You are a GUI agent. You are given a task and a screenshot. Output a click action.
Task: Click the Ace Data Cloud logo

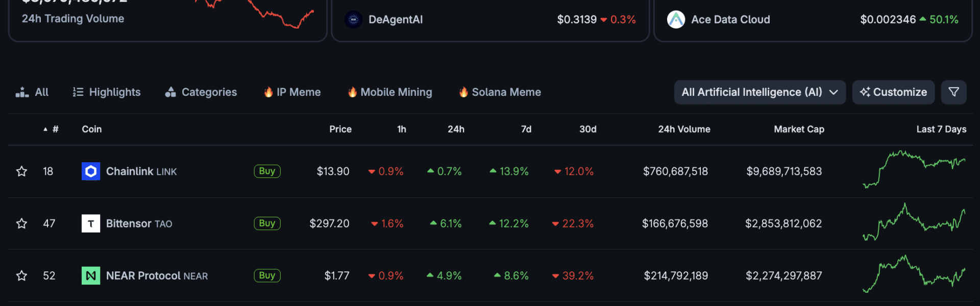[676, 20]
